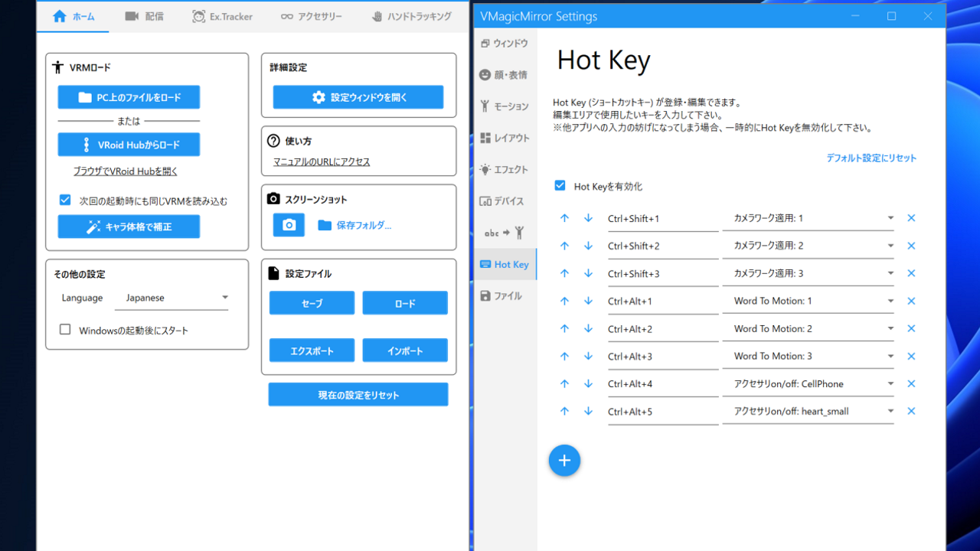Delete the Ctrl+Alt+1 hotkey row
980x551 pixels.
click(911, 301)
